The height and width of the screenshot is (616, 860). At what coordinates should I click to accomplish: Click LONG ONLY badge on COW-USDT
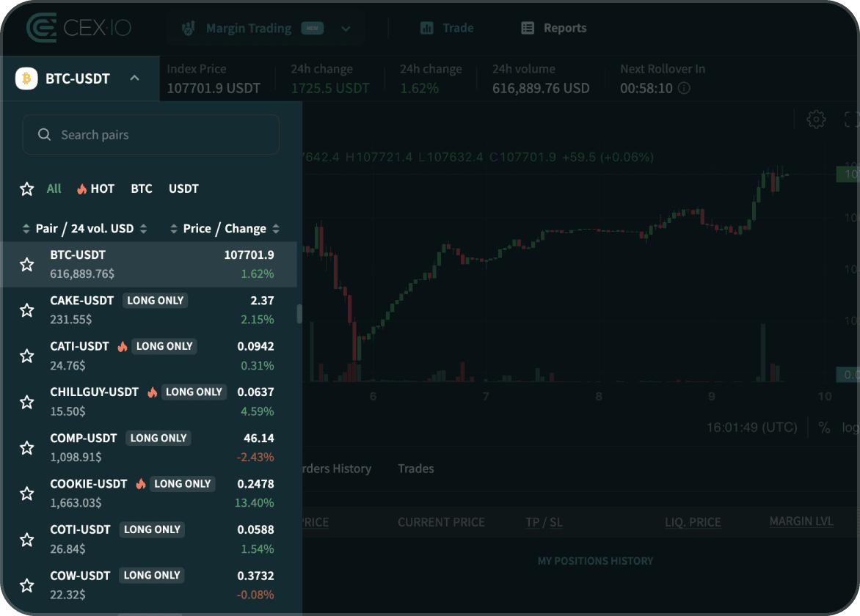tap(152, 575)
